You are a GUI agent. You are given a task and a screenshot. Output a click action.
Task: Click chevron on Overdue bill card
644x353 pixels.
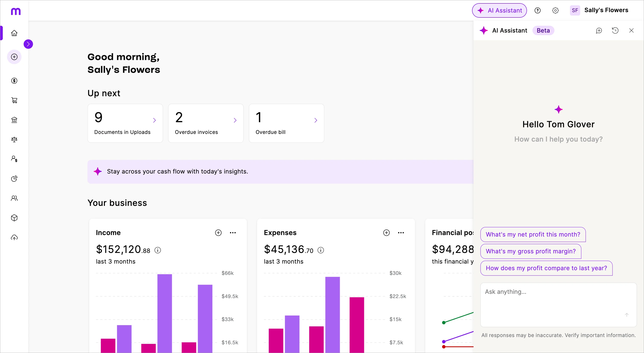click(316, 120)
